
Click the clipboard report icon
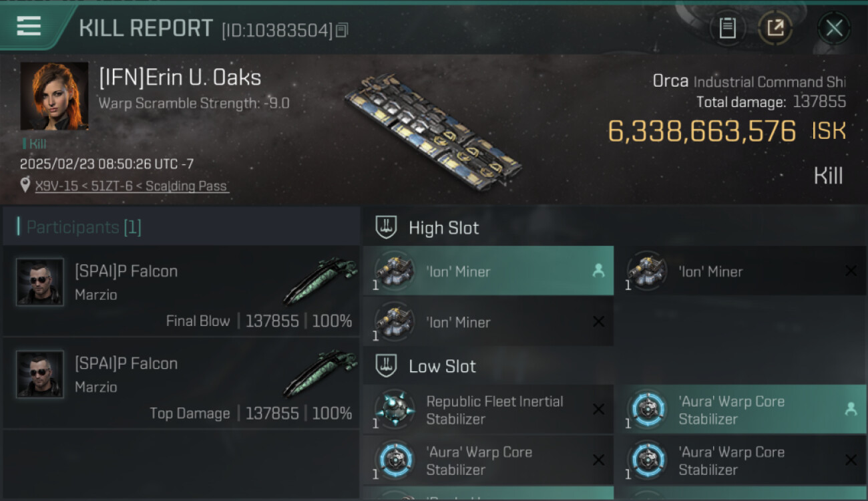pyautogui.click(x=727, y=28)
